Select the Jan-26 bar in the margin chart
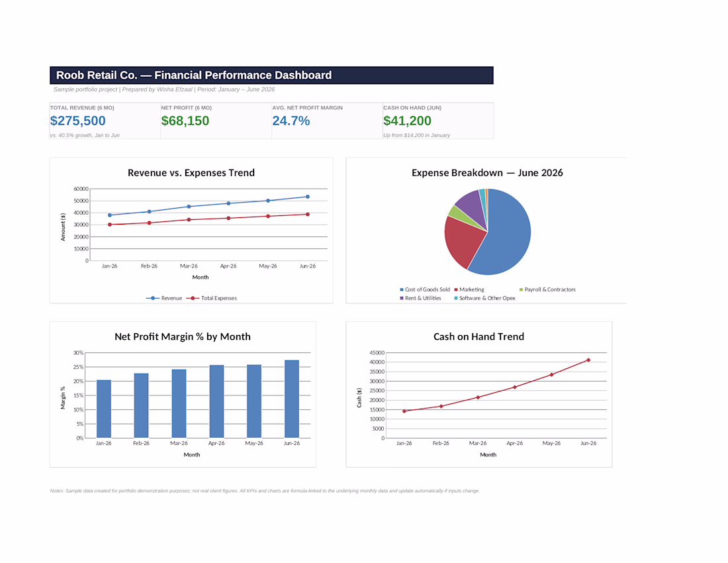728x563 pixels. [x=103, y=409]
